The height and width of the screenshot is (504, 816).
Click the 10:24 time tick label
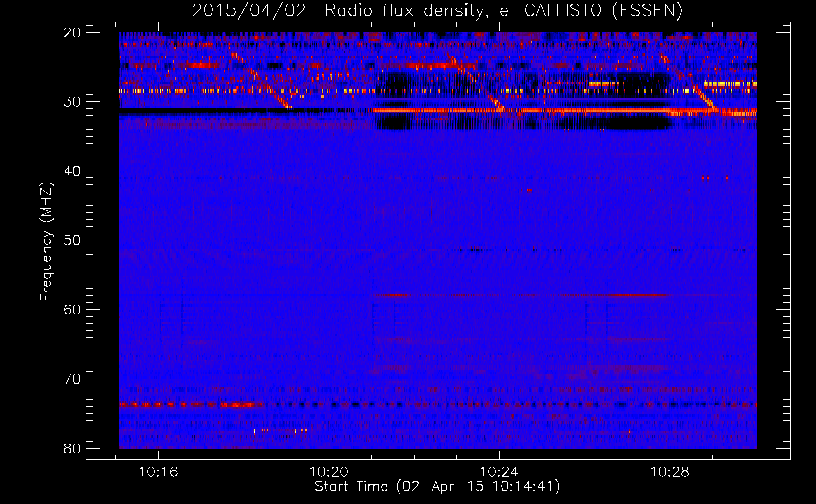(499, 472)
